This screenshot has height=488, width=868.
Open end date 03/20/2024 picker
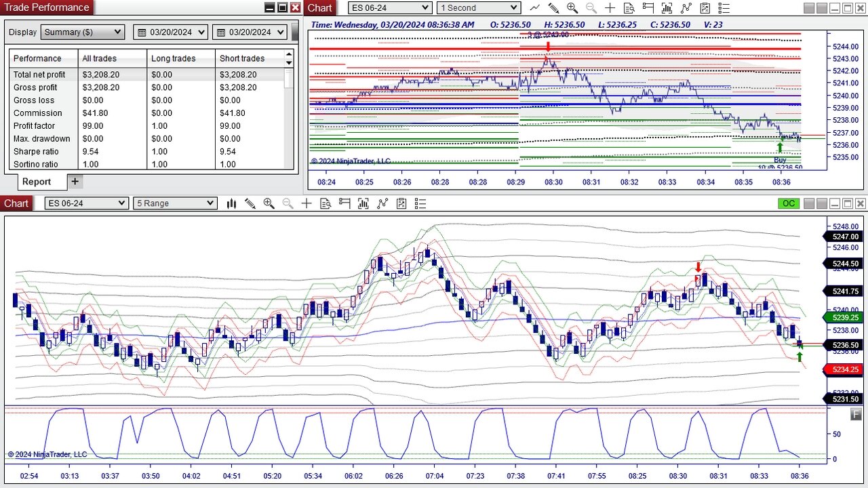pos(250,33)
